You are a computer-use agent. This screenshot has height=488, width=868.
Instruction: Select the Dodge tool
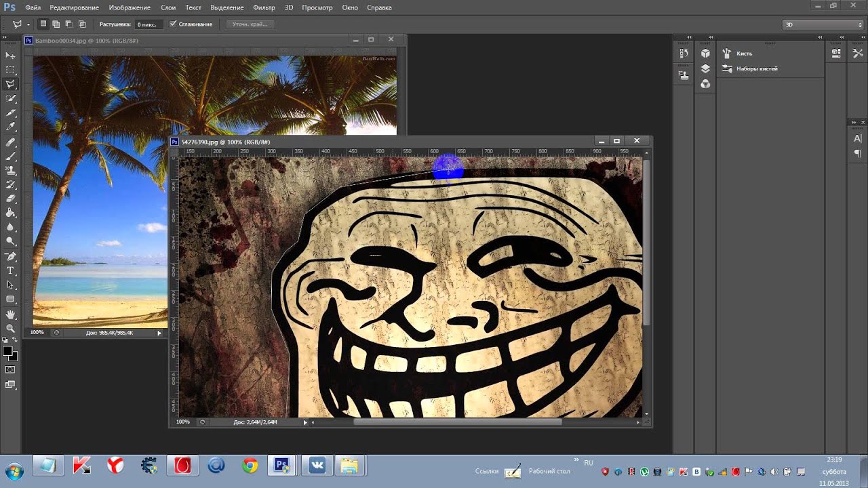point(10,241)
